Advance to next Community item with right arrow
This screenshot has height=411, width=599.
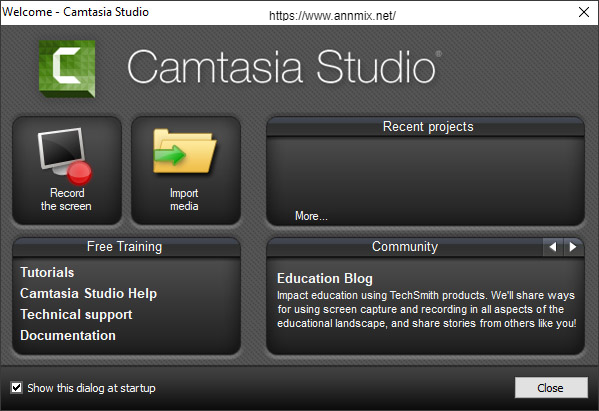573,247
